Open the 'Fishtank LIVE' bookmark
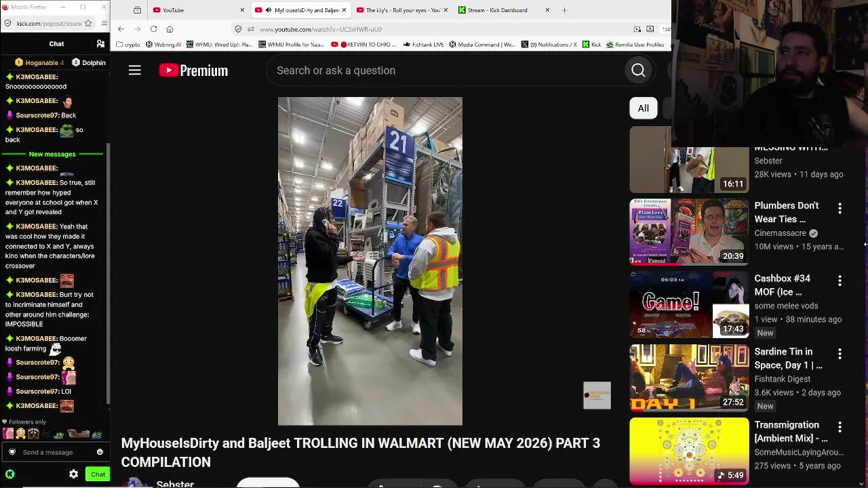868x488 pixels. coord(423,45)
